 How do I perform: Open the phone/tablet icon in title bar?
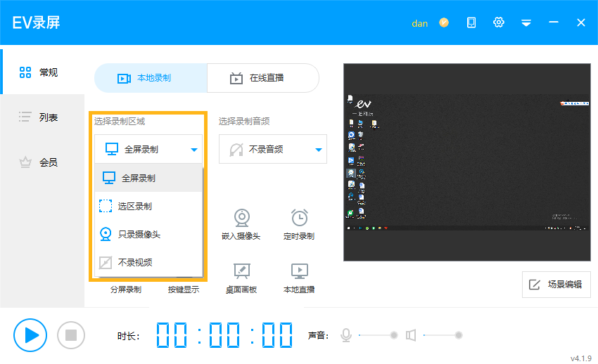click(471, 23)
